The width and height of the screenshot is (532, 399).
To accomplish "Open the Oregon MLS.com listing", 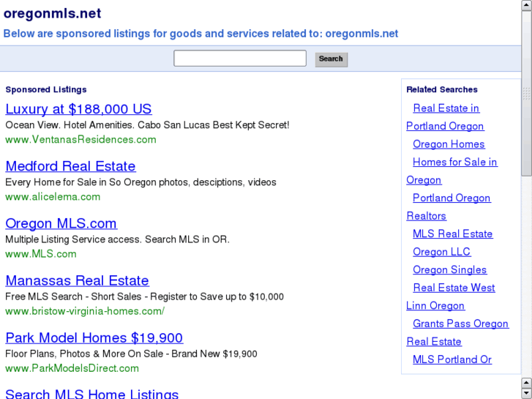I will point(61,223).
